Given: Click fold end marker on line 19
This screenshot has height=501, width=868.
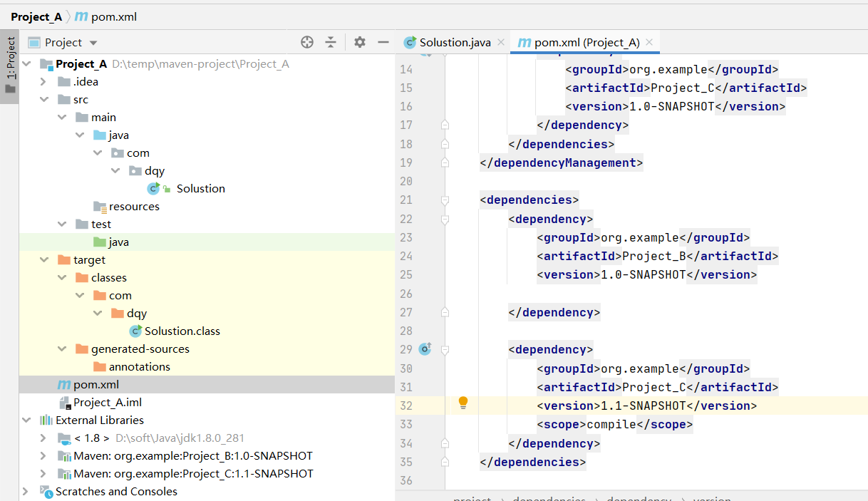Looking at the screenshot, I should [x=445, y=162].
